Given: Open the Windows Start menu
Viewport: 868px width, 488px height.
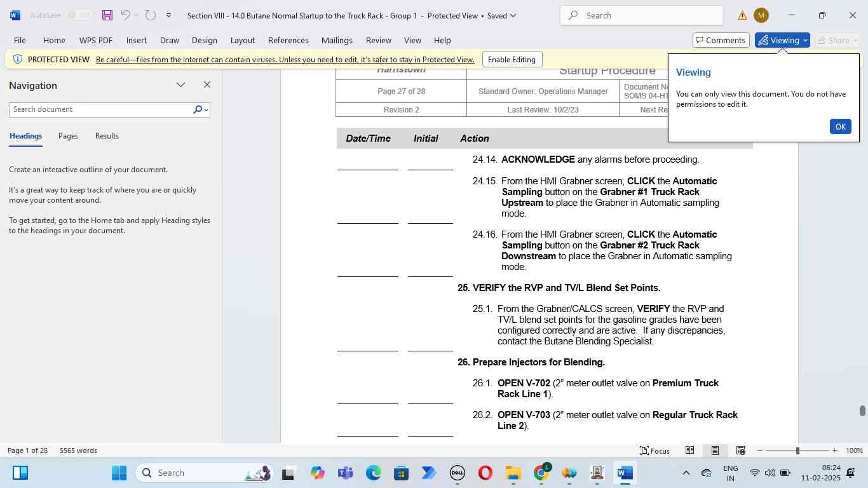Looking at the screenshot, I should coord(119,473).
